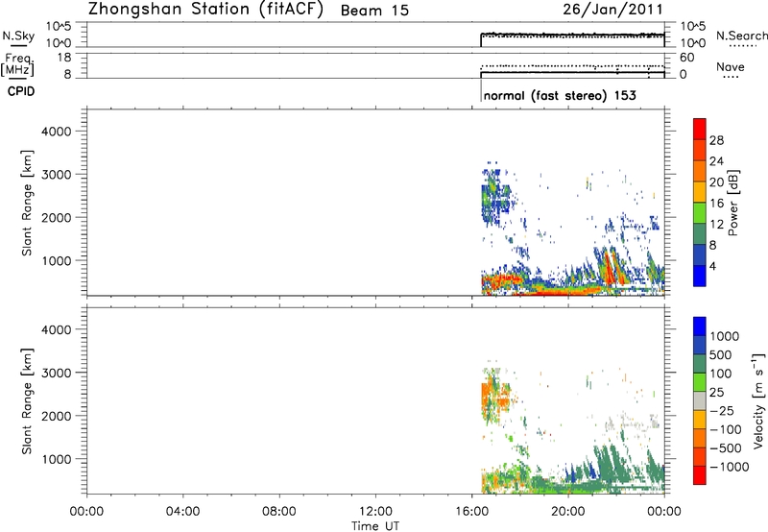Pick the orange Power colorbar segment between 20 and 24
The width and height of the screenshot is (768, 532).
pos(700,172)
